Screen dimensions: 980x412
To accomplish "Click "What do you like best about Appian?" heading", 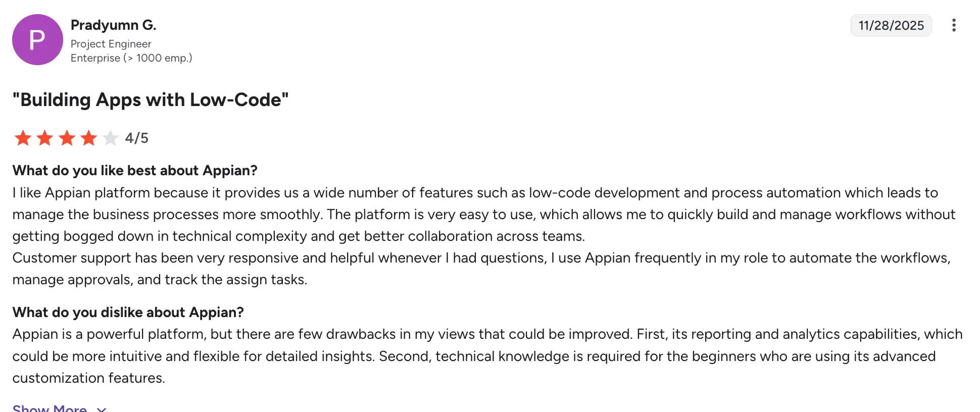I will (x=135, y=170).
